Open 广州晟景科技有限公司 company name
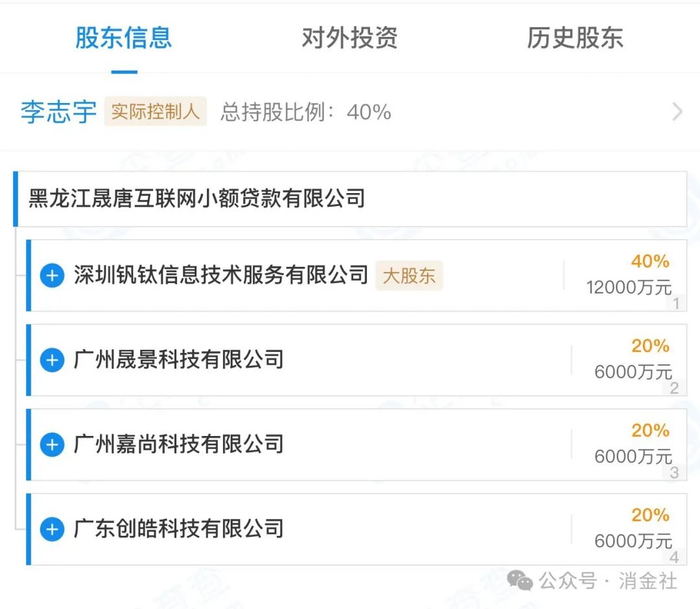Viewport: 700px width, 609px height. (x=179, y=359)
